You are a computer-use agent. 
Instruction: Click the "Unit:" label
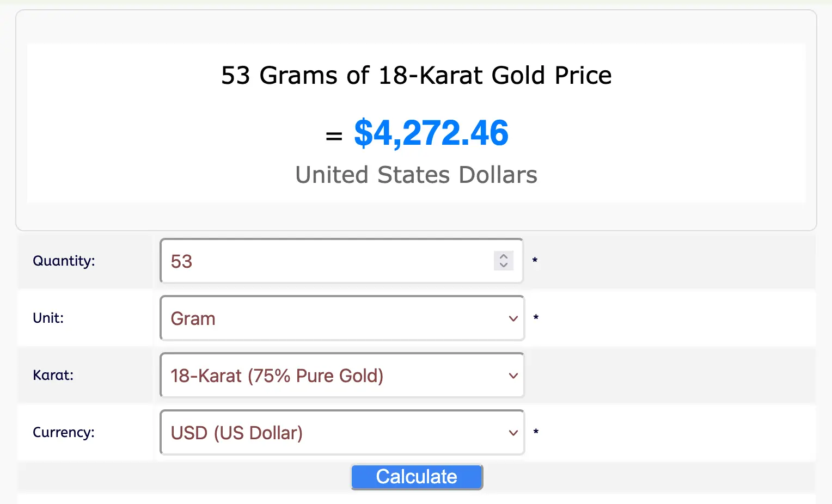tap(48, 318)
